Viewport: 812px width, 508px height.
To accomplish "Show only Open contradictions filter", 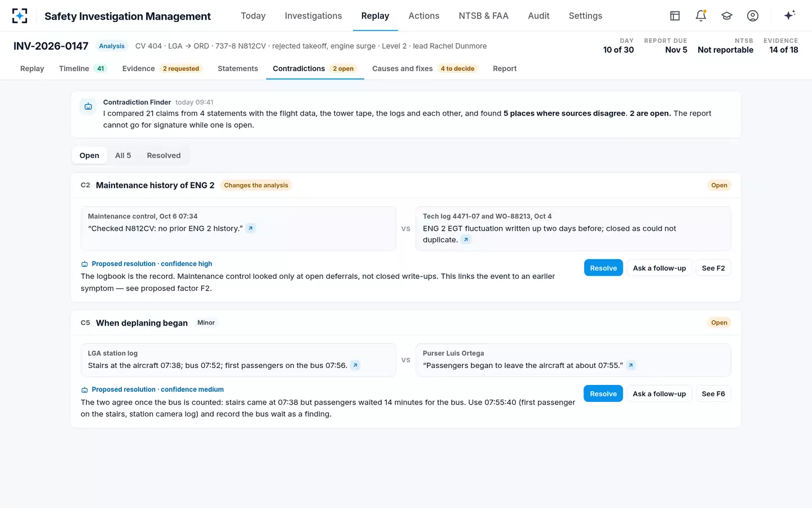I will [x=89, y=155].
